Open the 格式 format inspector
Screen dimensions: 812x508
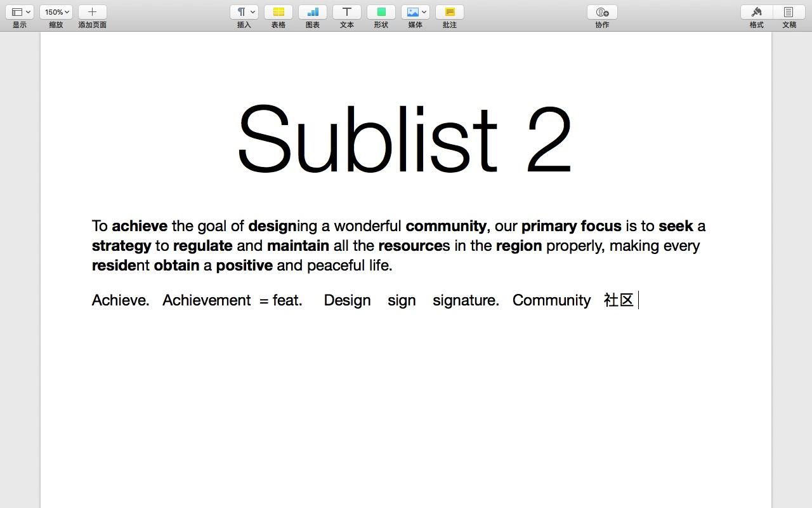tap(756, 12)
